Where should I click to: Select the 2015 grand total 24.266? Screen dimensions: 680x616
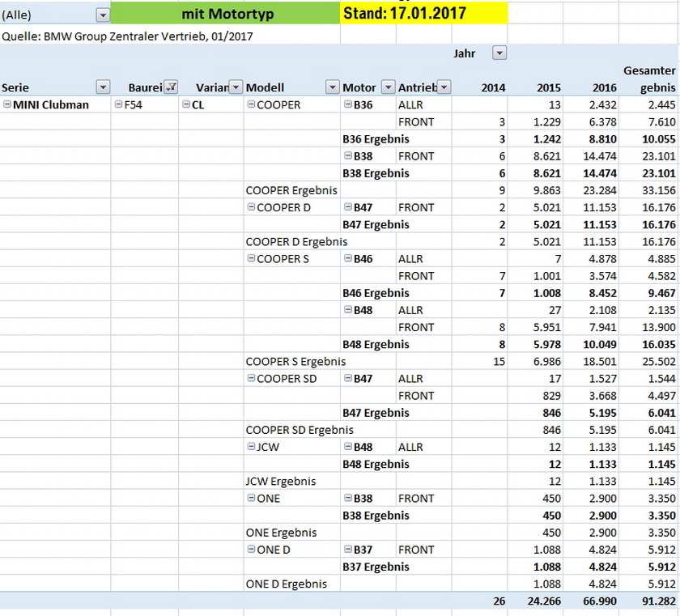pos(544,601)
